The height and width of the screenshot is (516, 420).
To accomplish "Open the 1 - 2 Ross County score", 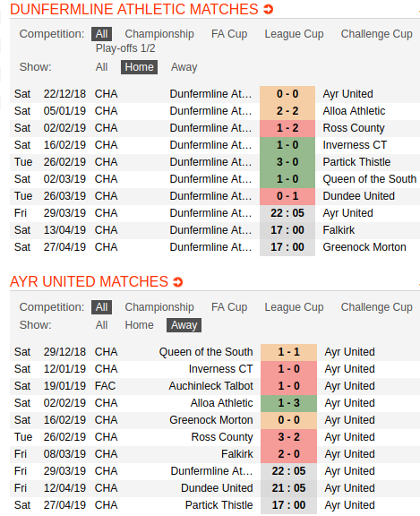I will tap(287, 128).
